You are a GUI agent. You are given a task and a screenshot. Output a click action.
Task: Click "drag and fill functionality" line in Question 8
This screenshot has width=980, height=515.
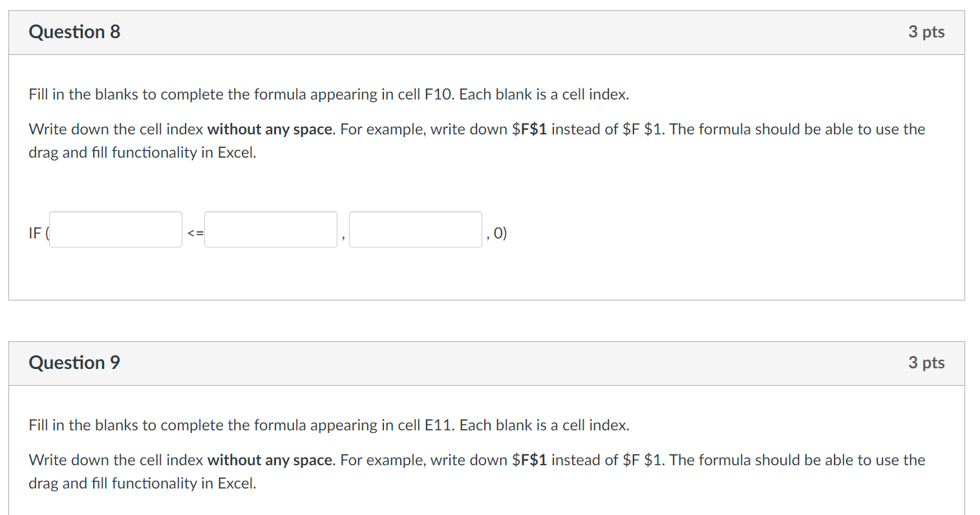(142, 152)
